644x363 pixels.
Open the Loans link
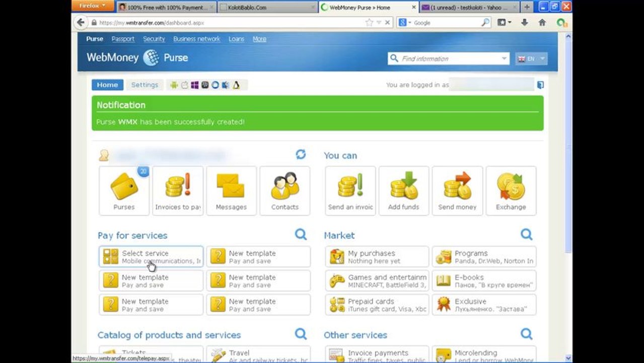236,39
